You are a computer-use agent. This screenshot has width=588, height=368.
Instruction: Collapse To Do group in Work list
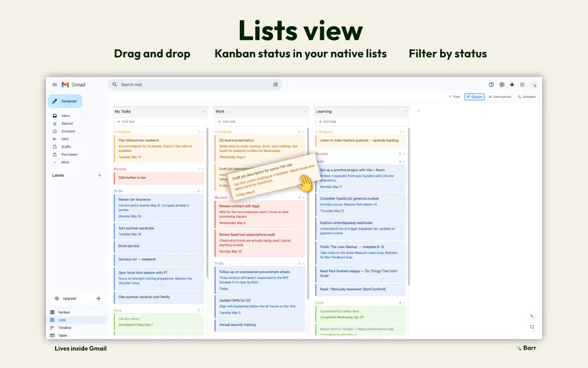303,264
